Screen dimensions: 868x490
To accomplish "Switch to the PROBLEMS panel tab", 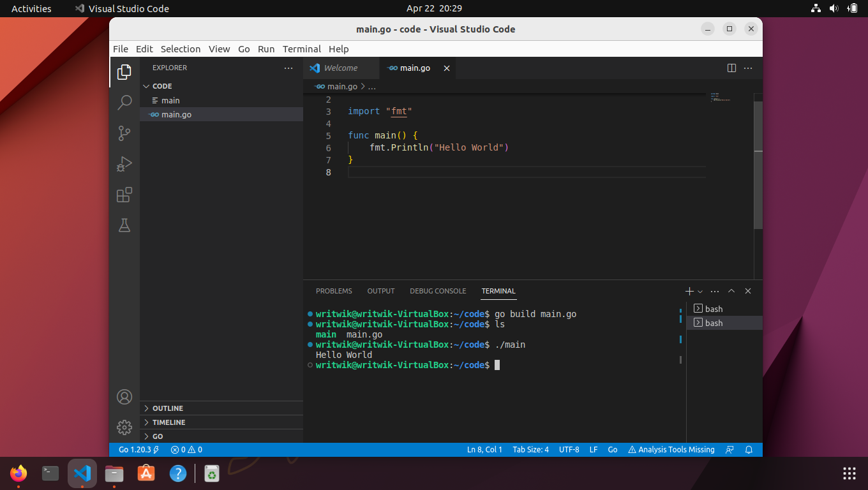I will 334,291.
